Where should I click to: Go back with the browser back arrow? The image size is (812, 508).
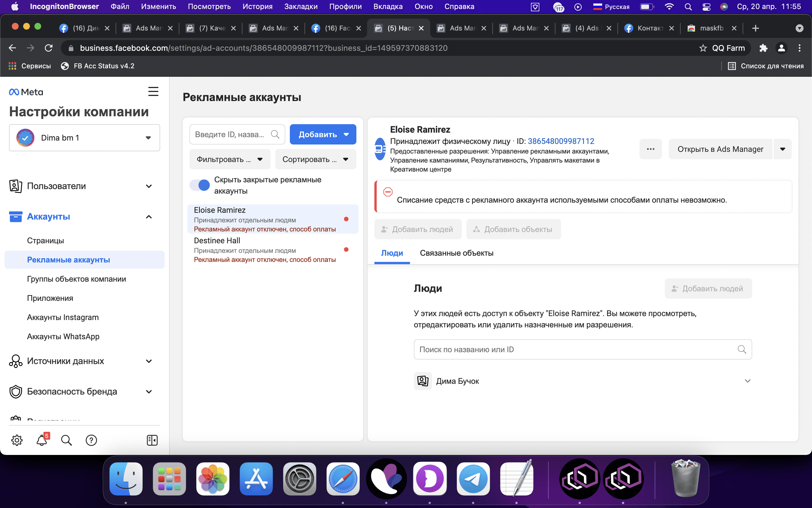[x=12, y=48]
